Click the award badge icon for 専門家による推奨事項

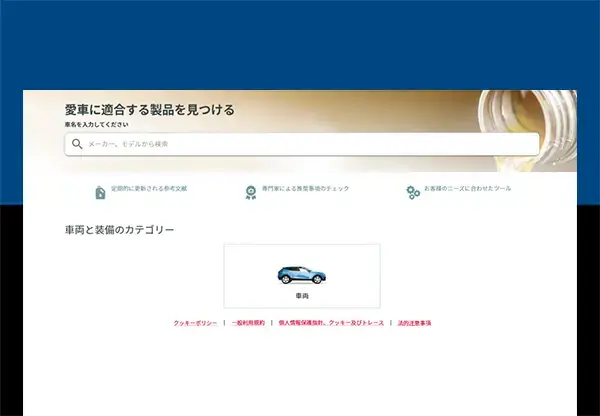pos(251,192)
